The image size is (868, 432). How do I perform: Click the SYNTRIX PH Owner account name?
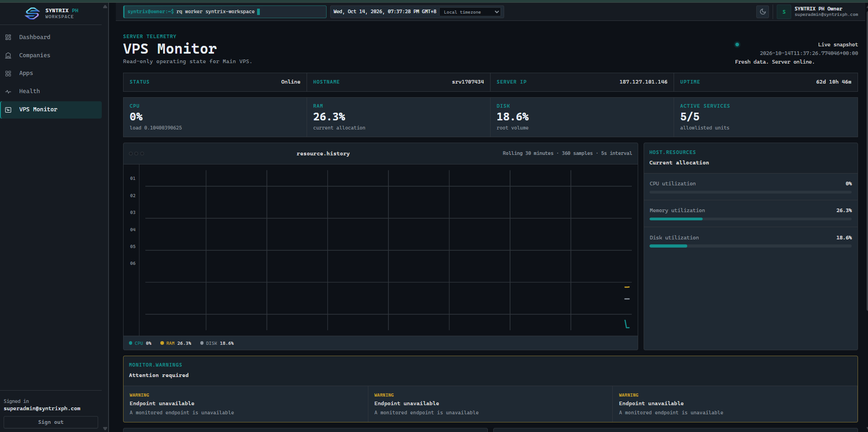click(818, 9)
